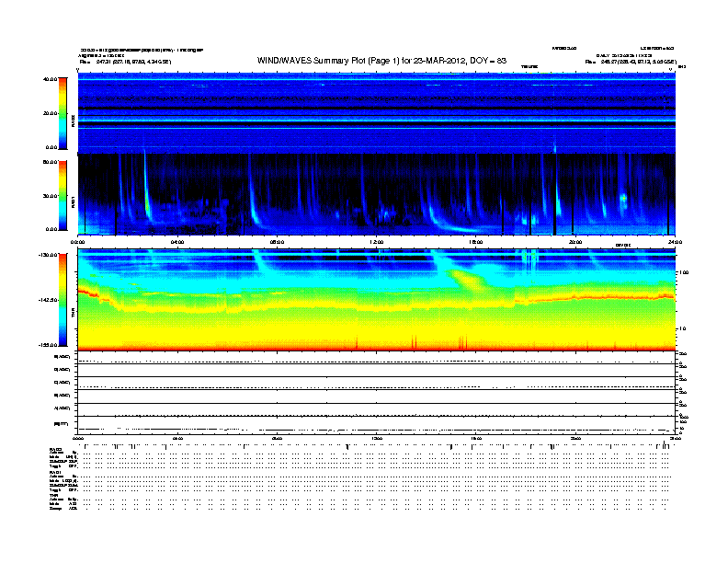Click RAD2 heading in the status table
728x563 pixels.
[x=55, y=449]
